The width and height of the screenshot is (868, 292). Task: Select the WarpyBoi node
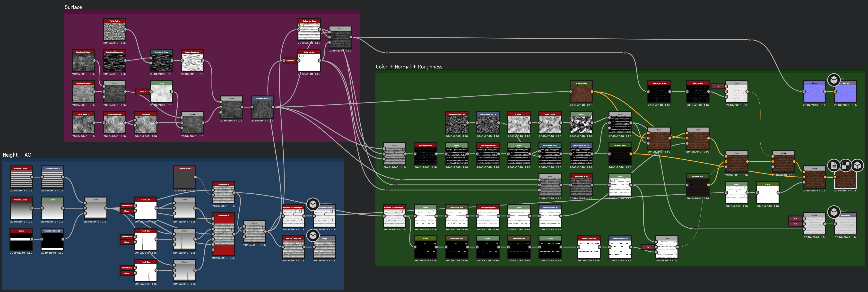pyautogui.click(x=146, y=123)
